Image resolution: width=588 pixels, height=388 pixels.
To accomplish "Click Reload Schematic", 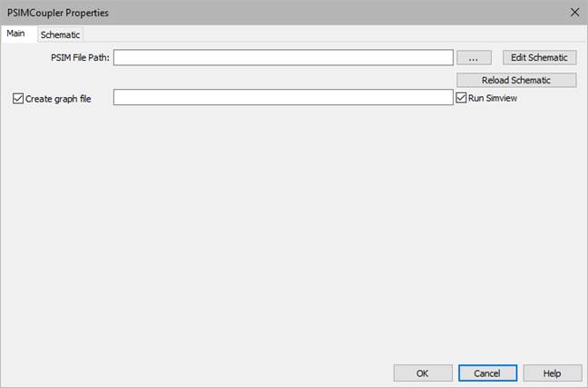I will pos(515,80).
